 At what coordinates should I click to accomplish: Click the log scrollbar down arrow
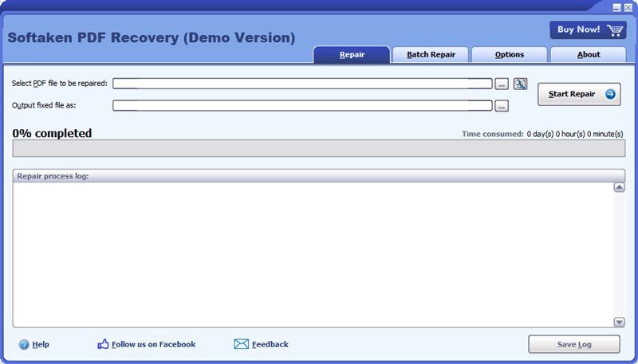coord(620,322)
